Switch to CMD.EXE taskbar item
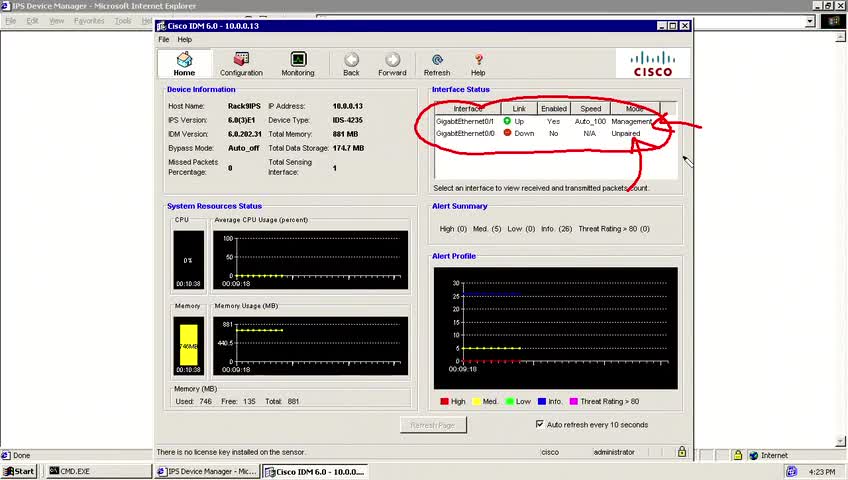Image resolution: width=848 pixels, height=480 pixels. coord(97,471)
